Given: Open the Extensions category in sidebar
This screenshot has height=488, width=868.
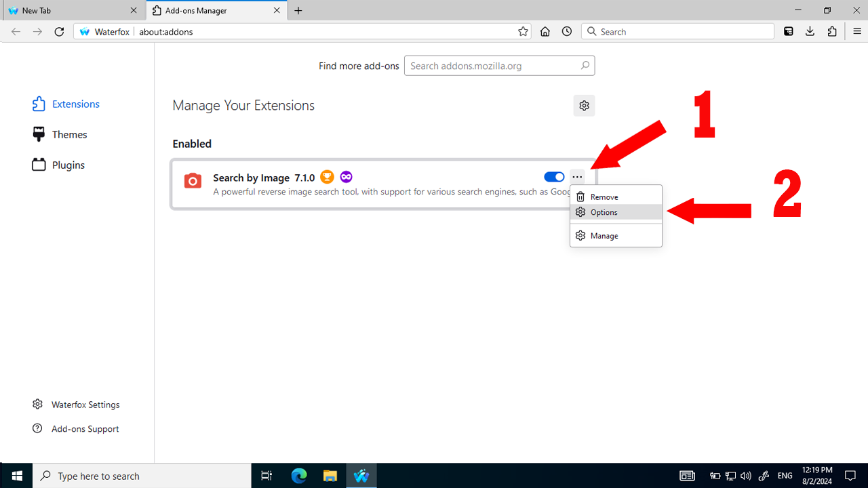Looking at the screenshot, I should click(66, 104).
